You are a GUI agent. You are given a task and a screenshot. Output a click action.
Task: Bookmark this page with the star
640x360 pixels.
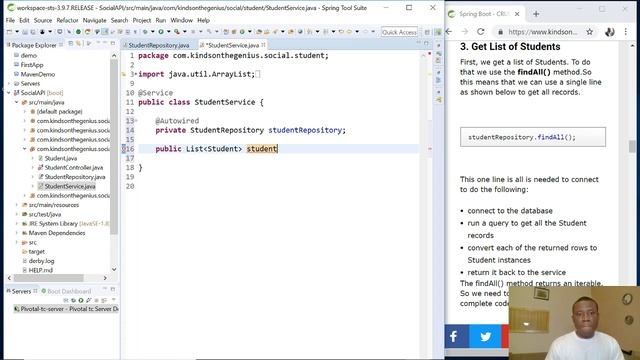589,32
